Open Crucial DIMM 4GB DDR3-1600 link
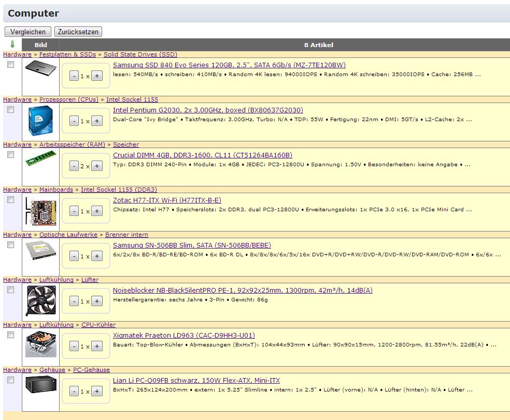Image resolution: width=510 pixels, height=420 pixels. tap(203, 155)
